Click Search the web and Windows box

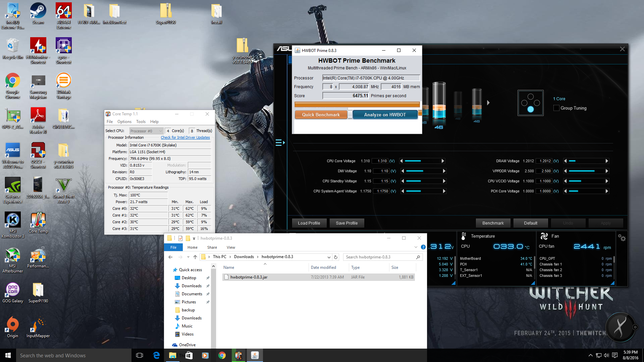[x=74, y=355]
